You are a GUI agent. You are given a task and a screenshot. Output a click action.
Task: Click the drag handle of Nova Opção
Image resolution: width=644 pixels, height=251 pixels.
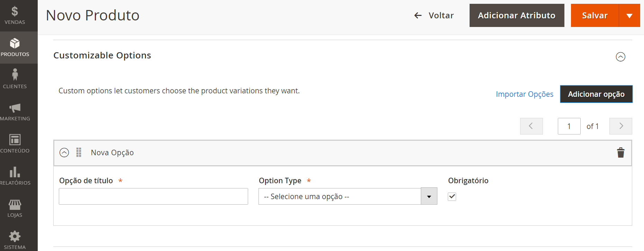pos(79,152)
